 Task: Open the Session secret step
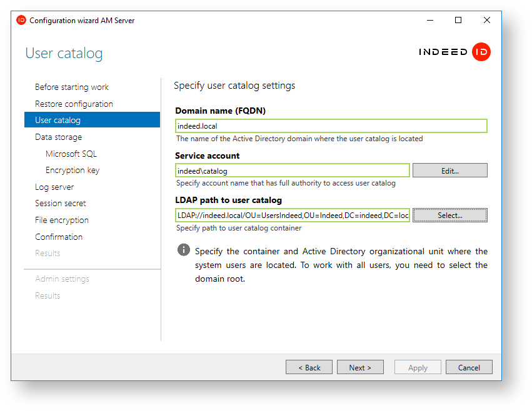[x=61, y=203]
